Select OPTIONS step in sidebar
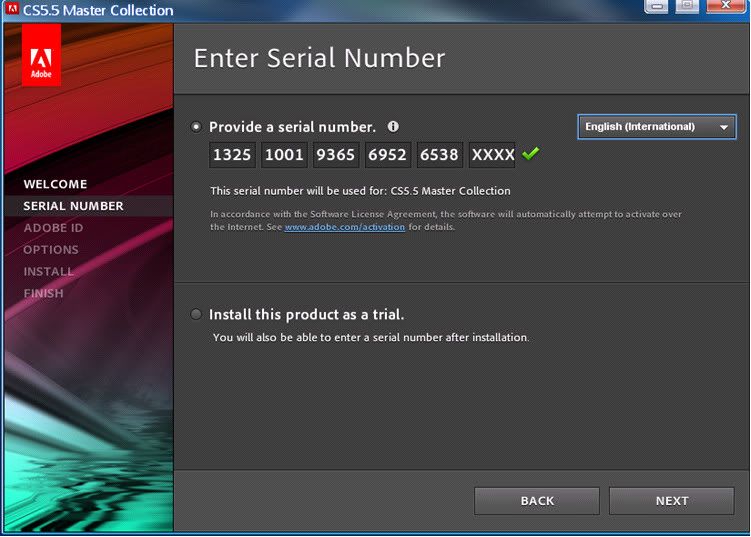751x537 pixels. coord(51,250)
